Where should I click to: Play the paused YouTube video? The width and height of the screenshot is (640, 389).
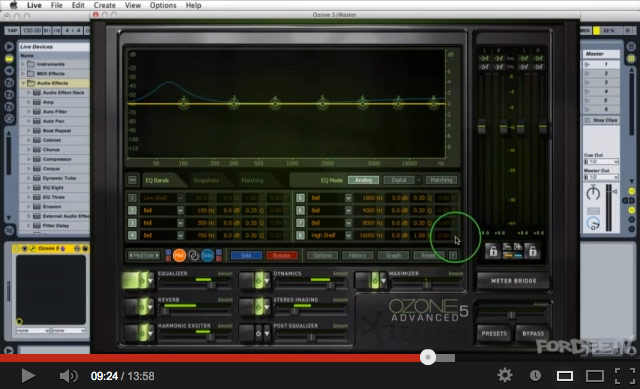(x=28, y=376)
